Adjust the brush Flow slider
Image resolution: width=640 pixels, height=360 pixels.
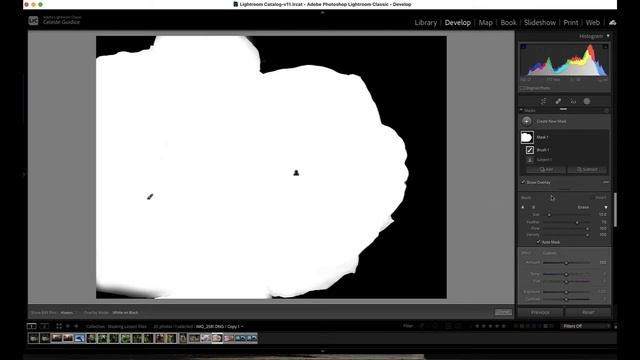pyautogui.click(x=587, y=229)
